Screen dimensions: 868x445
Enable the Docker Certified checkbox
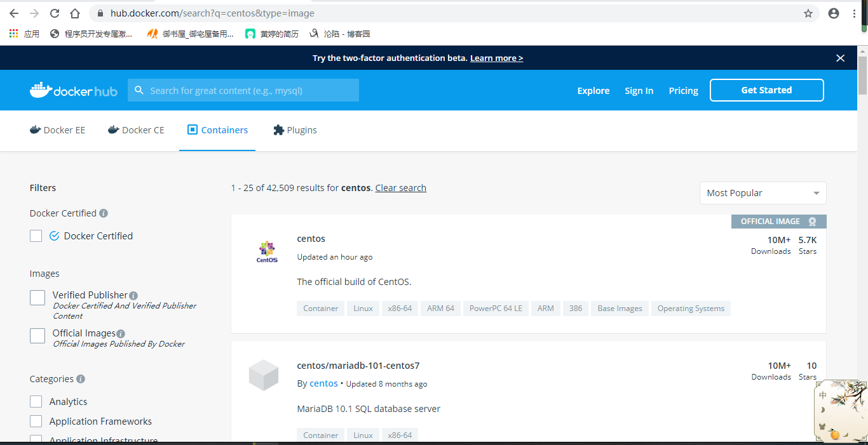tap(36, 236)
